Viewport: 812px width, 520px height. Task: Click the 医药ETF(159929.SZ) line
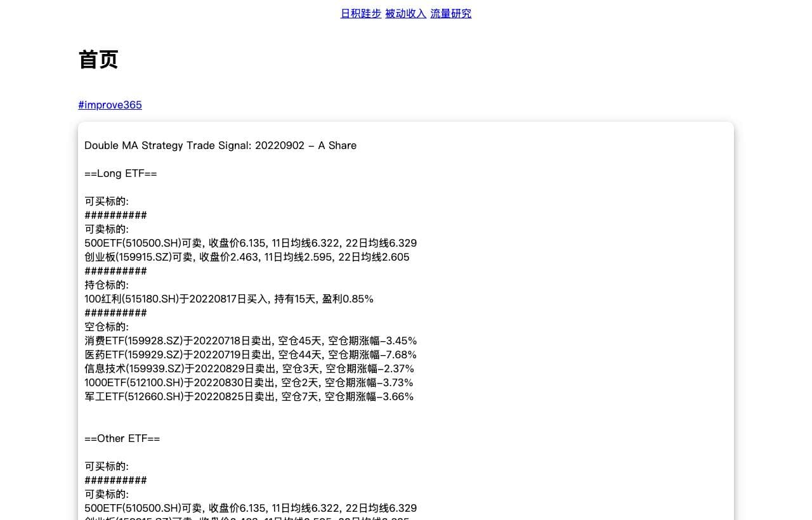point(251,354)
